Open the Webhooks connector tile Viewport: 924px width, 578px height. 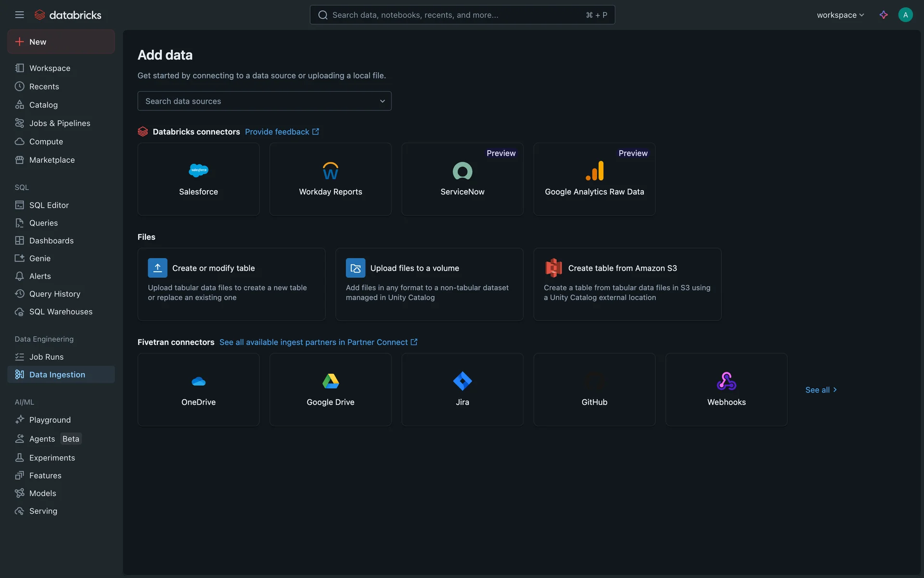pos(726,389)
